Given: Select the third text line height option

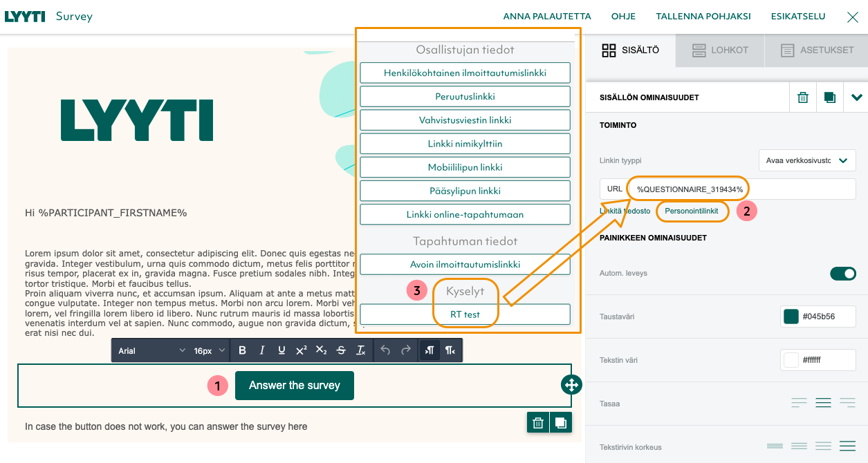Looking at the screenshot, I should tap(823, 446).
